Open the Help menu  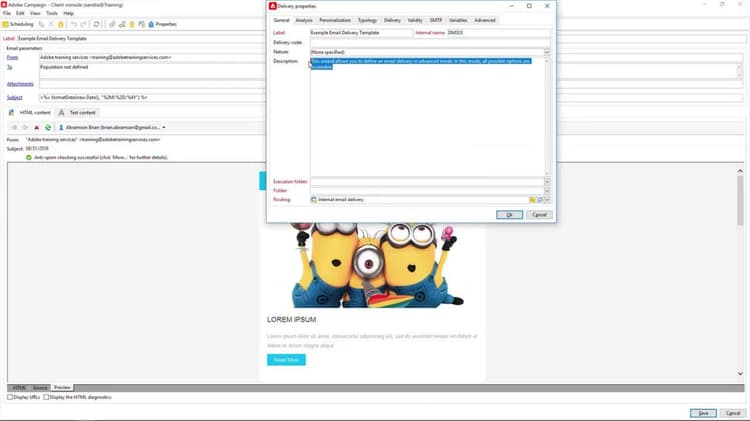[x=68, y=13]
